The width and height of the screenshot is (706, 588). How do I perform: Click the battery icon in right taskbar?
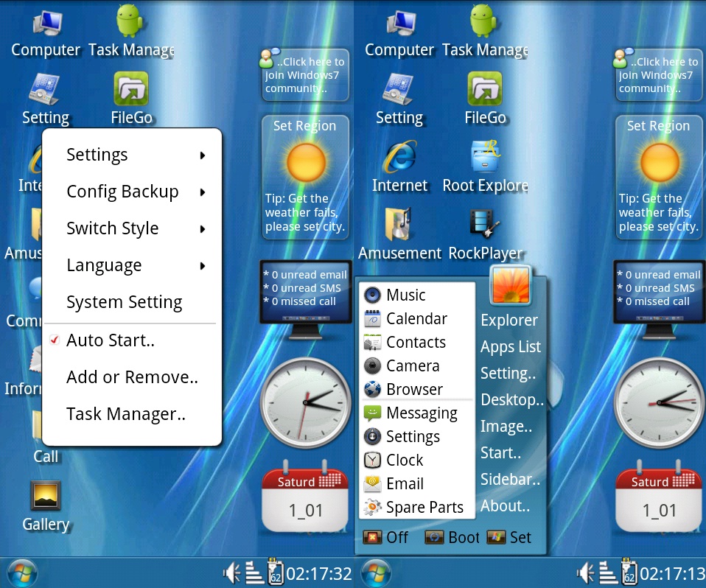point(628,571)
